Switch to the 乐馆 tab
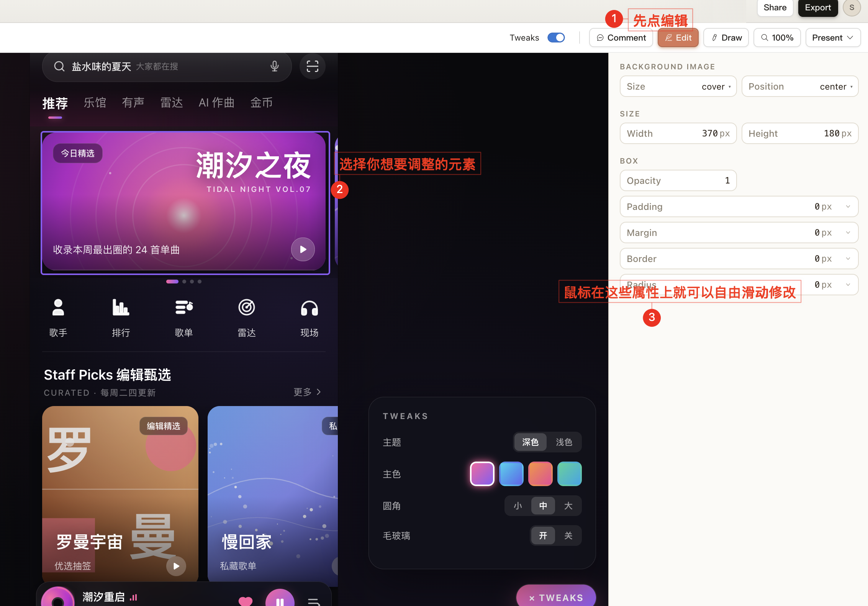This screenshot has height=606, width=868. coord(95,102)
